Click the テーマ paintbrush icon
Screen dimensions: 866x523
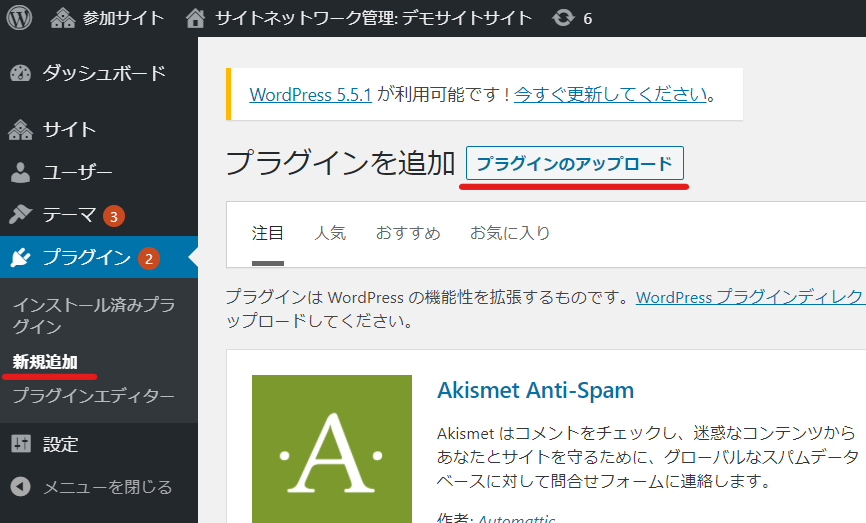(20, 214)
